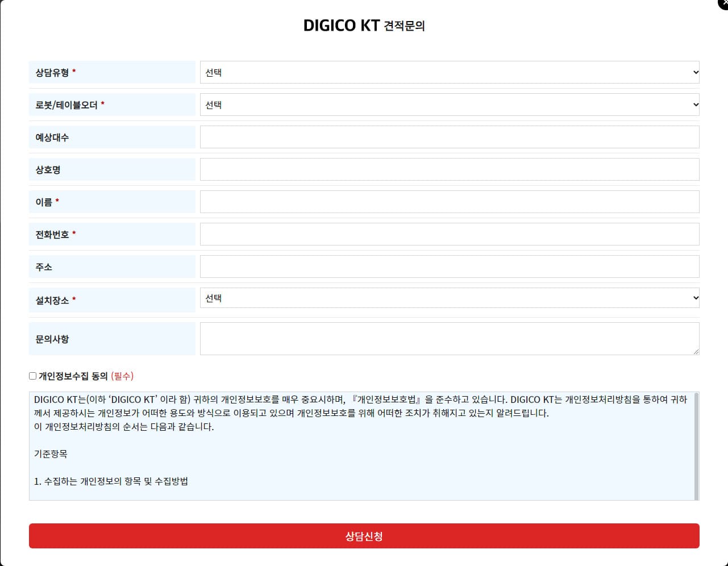Open the 상담유형 dropdown
This screenshot has height=566, width=728.
point(449,72)
